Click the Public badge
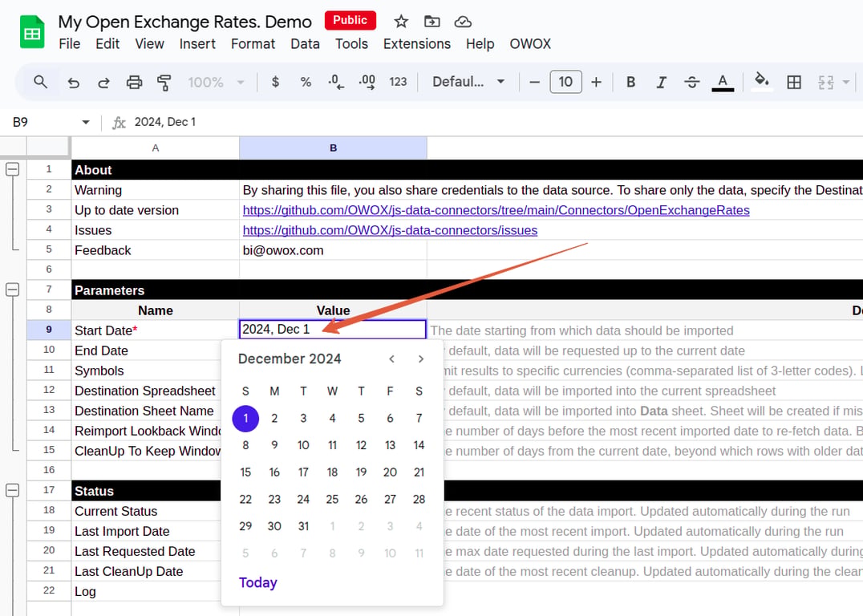Image resolution: width=863 pixels, height=616 pixels. coord(350,20)
